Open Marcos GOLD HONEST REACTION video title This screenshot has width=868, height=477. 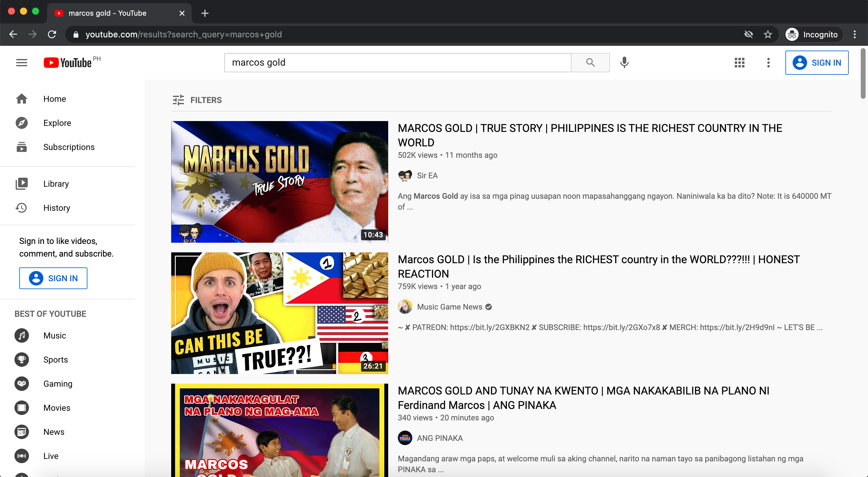coord(599,267)
